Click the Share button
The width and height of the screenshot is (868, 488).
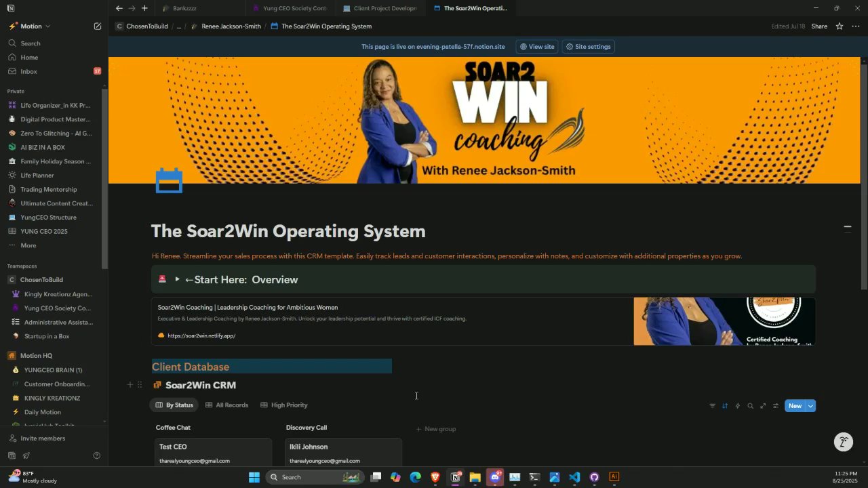pyautogui.click(x=819, y=26)
